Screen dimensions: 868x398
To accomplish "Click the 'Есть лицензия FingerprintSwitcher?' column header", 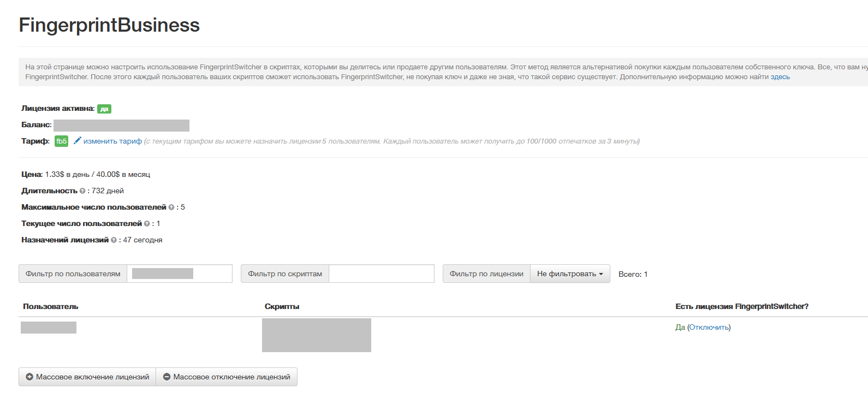I will tap(741, 307).
